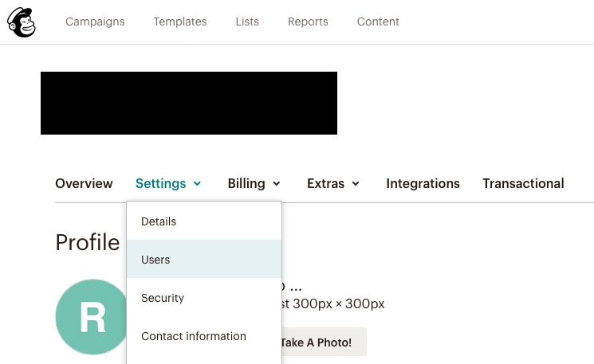Viewport: 594px width, 364px height.
Task: Open the Campaigns page
Action: click(x=95, y=22)
